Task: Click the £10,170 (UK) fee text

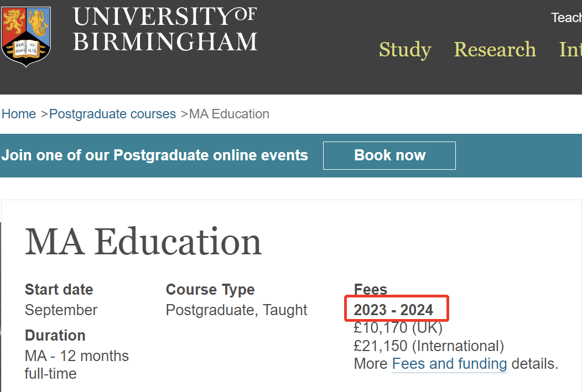Action: point(398,328)
